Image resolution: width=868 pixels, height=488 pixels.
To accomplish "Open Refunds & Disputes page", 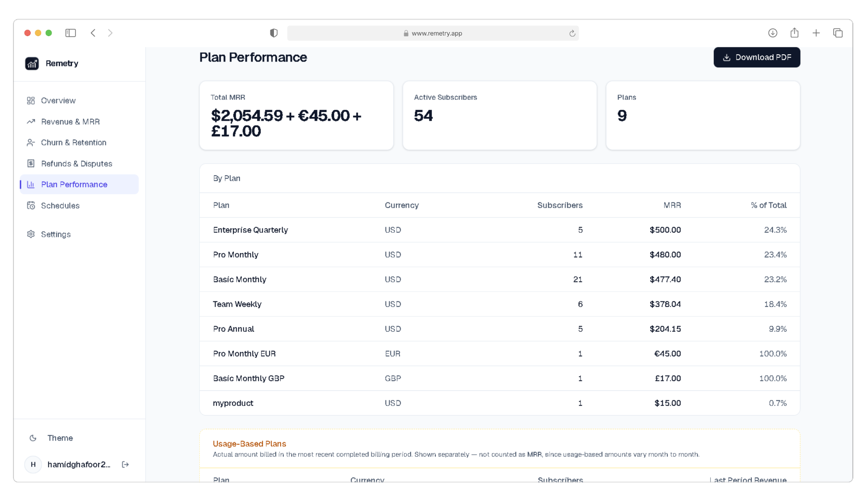I will 79,164.
